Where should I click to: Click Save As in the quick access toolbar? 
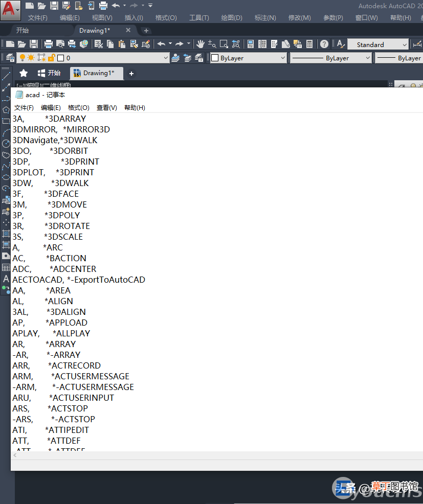point(66,6)
